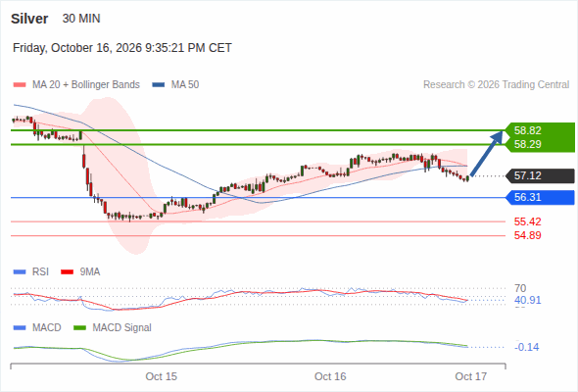Click the Oct 16 date axis label
This screenshot has width=578, height=392.
(330, 376)
